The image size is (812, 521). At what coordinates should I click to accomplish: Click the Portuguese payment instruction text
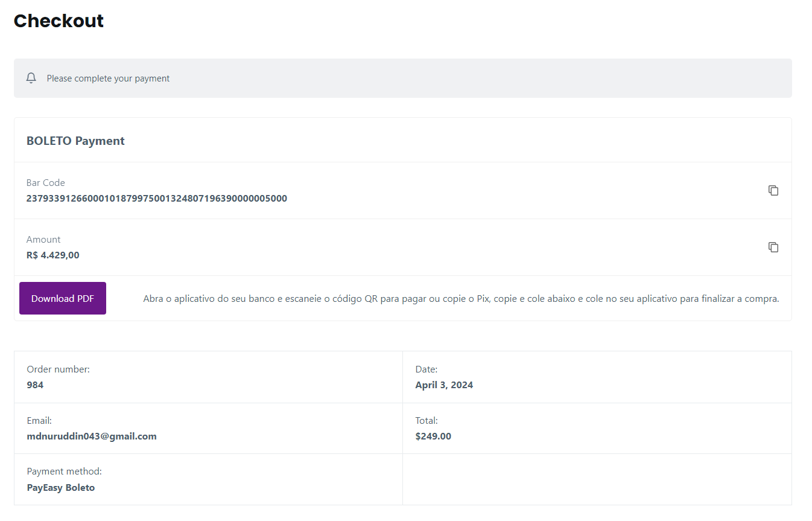click(461, 299)
